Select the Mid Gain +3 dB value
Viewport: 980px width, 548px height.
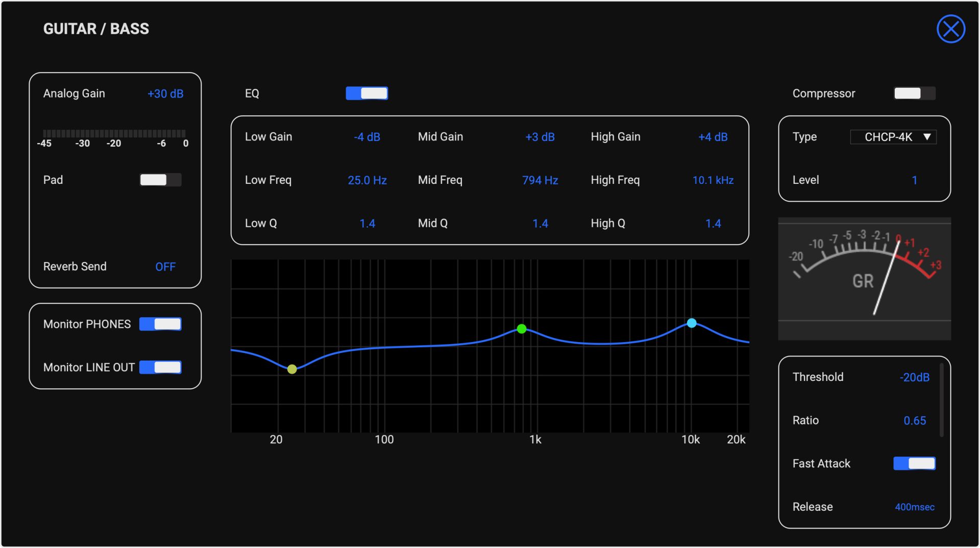coord(540,137)
